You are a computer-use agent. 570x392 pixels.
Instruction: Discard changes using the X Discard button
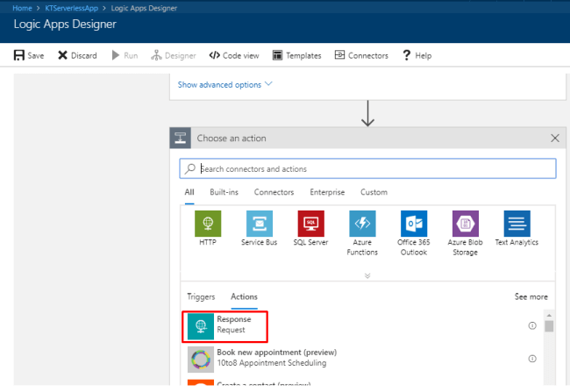tap(77, 55)
